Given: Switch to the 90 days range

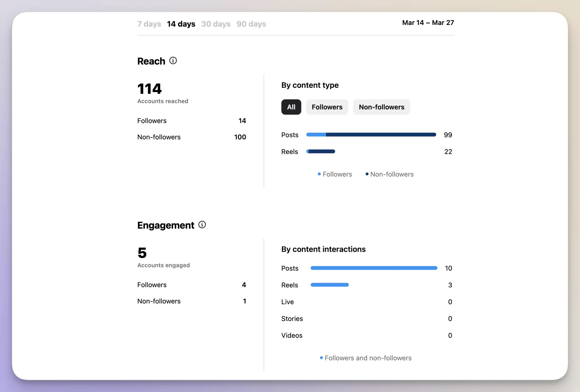Looking at the screenshot, I should pos(251,24).
